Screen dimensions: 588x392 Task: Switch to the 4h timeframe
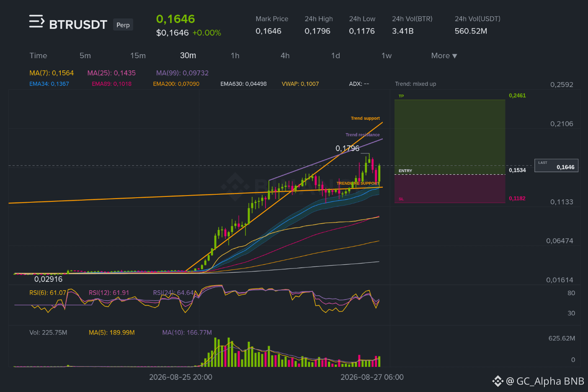tap(285, 56)
